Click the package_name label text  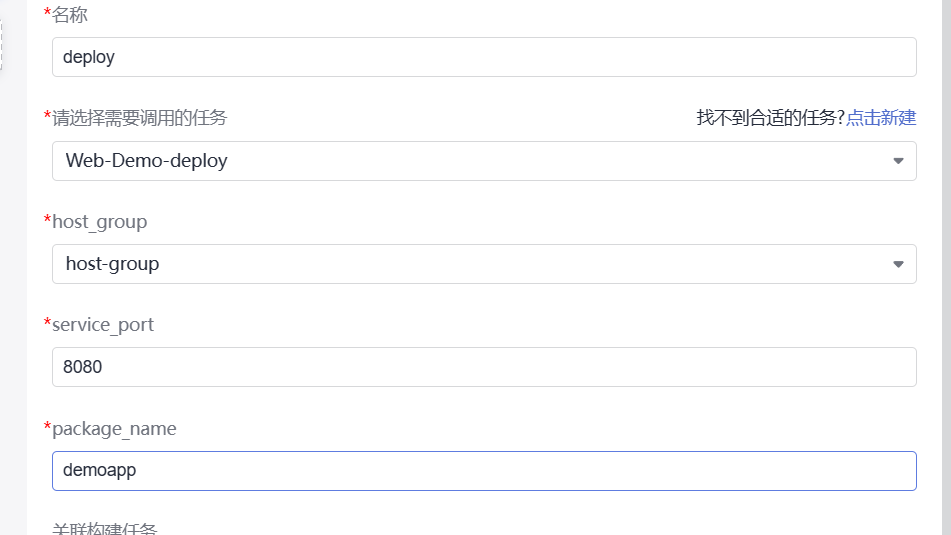(x=115, y=428)
